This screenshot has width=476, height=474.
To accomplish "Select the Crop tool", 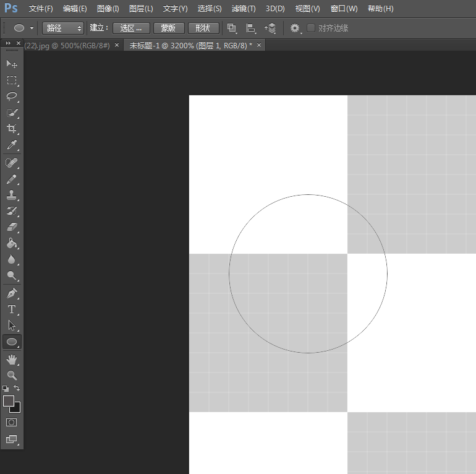I will (x=12, y=129).
